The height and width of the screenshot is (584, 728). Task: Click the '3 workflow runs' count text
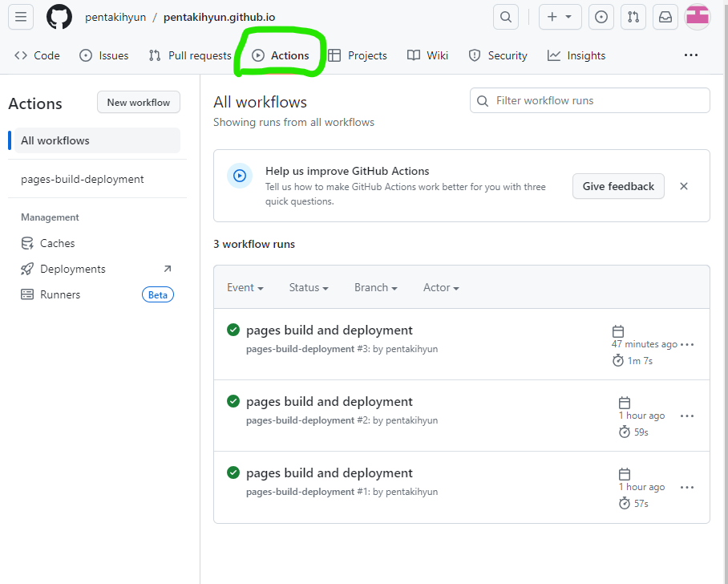click(x=254, y=245)
